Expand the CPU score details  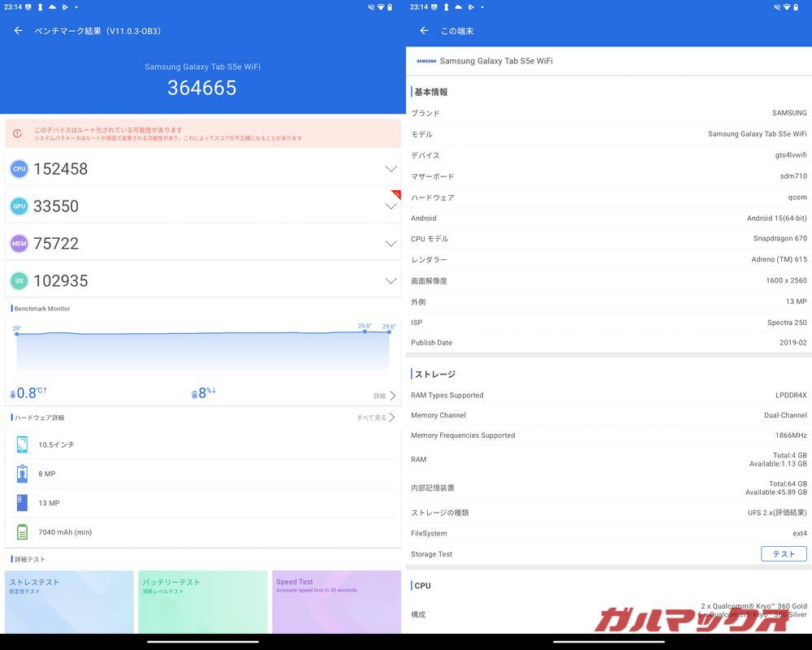(391, 168)
